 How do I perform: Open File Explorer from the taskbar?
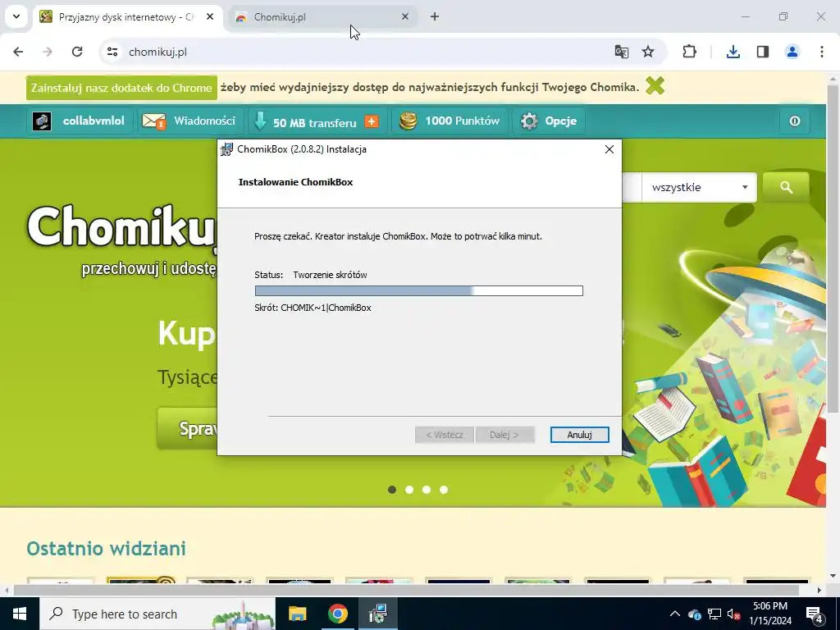click(x=297, y=614)
